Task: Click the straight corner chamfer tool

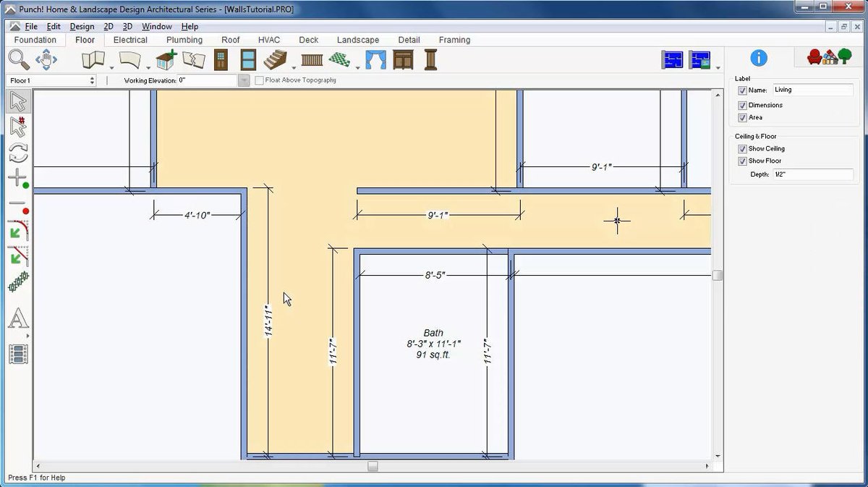Action: click(18, 255)
